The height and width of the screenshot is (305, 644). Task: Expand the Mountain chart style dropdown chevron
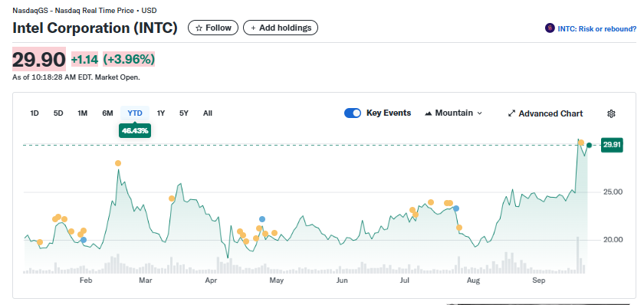point(479,113)
